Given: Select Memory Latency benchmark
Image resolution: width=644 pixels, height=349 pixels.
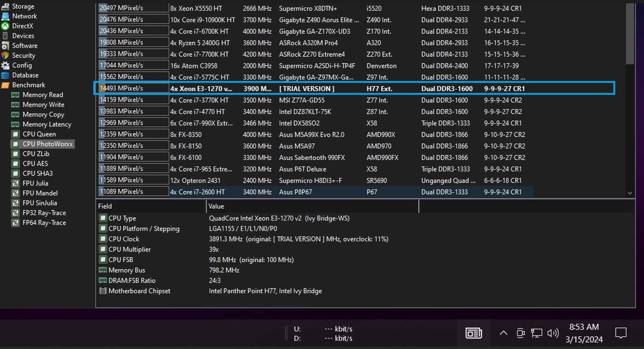Looking at the screenshot, I should 47,124.
